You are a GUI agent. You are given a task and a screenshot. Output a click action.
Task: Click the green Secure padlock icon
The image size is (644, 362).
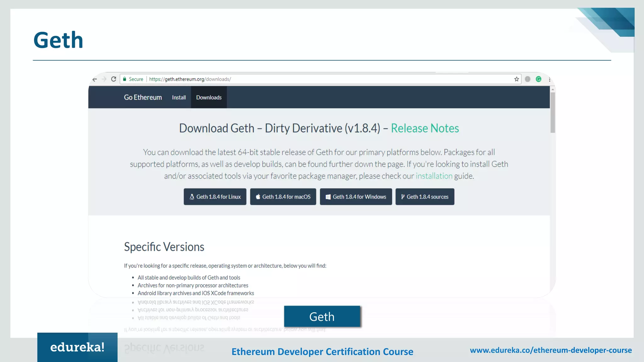pyautogui.click(x=125, y=79)
